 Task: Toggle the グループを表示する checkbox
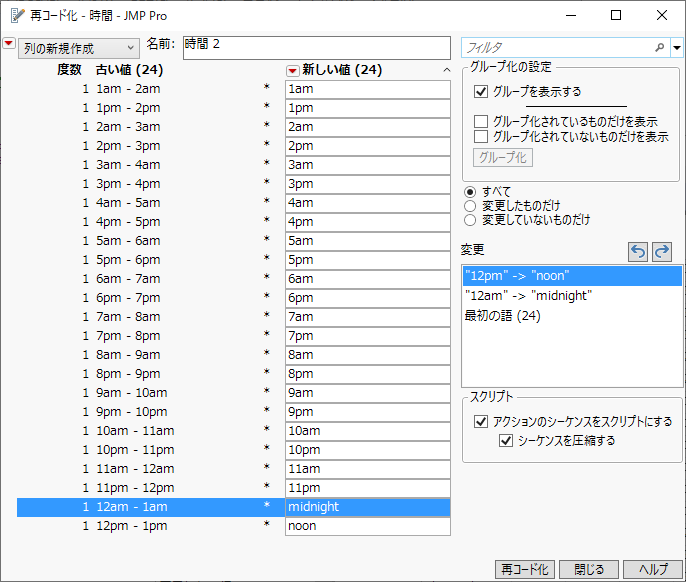[482, 92]
